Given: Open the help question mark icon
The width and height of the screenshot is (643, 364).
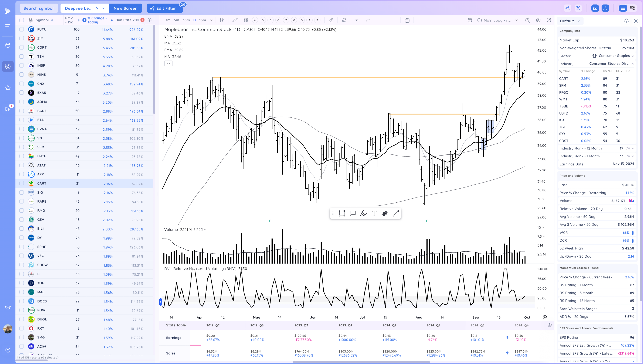Looking at the screenshot, I should (8, 350).
